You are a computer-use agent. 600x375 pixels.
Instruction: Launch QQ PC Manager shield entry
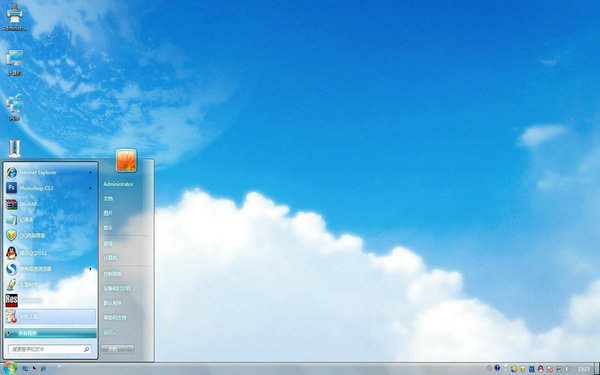coord(50,236)
